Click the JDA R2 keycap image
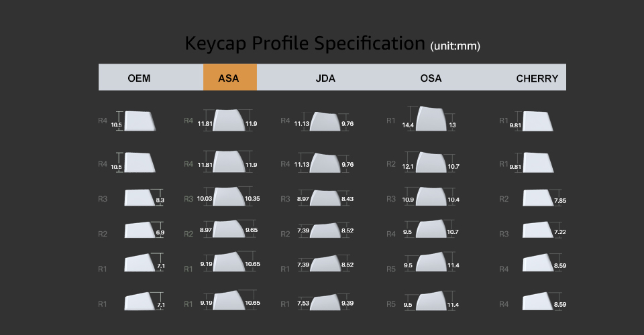This screenshot has height=335, width=644. pos(326,231)
